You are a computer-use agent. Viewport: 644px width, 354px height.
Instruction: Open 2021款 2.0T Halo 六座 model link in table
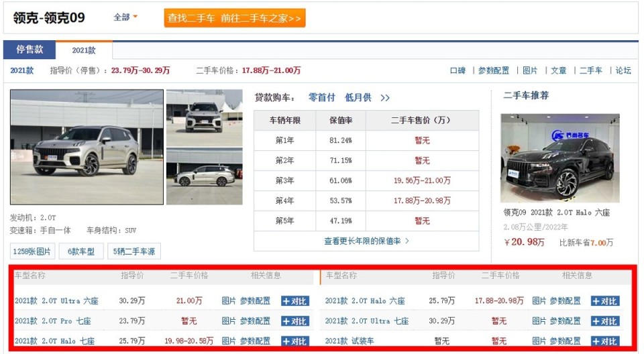pos(365,301)
